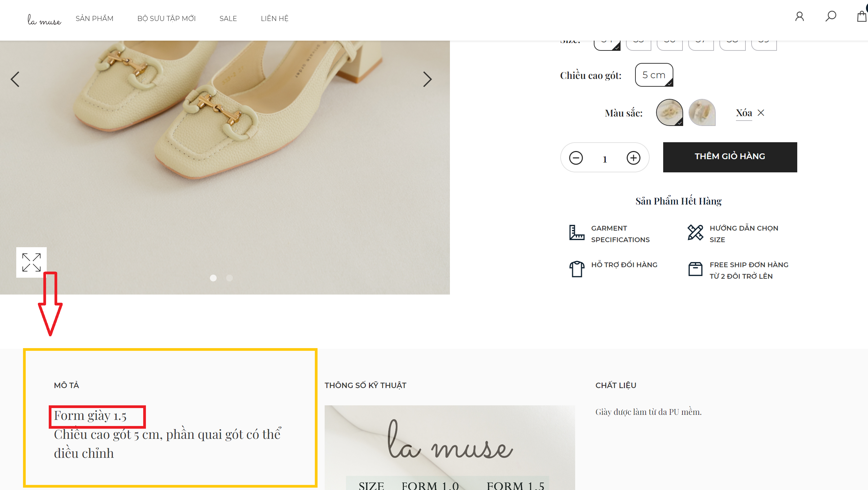Image resolution: width=868 pixels, height=490 pixels.
Task: Click the la muse logo
Action: pos(44,20)
